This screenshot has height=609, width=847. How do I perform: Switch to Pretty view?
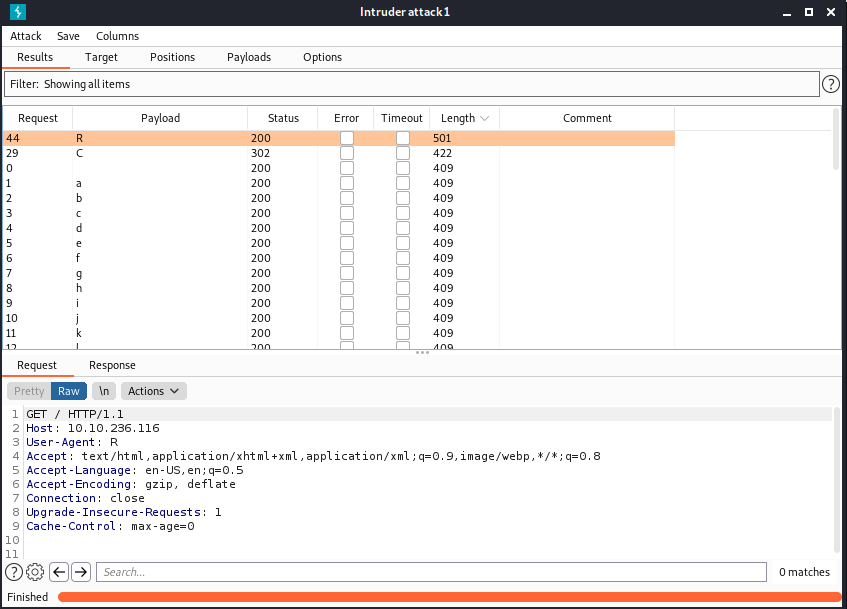click(x=29, y=391)
